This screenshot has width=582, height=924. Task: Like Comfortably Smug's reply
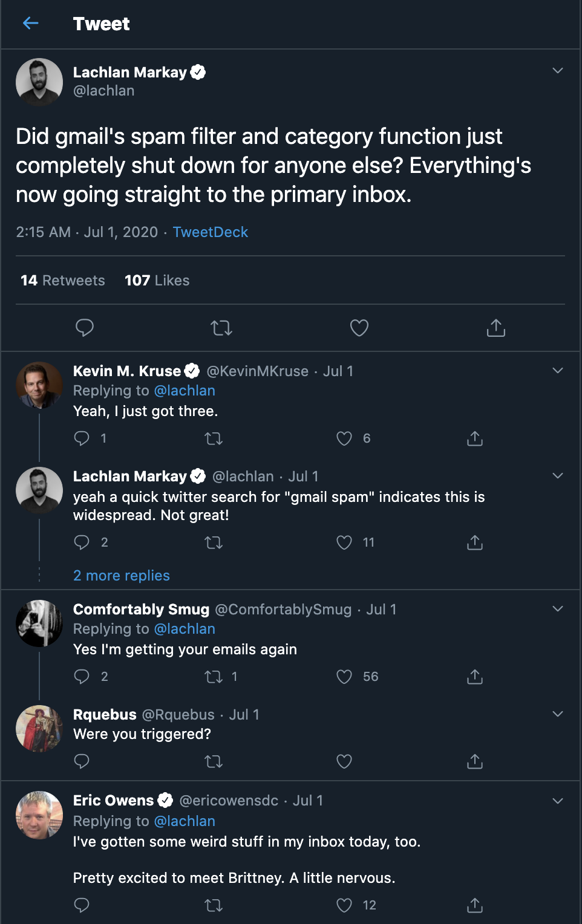tap(344, 677)
